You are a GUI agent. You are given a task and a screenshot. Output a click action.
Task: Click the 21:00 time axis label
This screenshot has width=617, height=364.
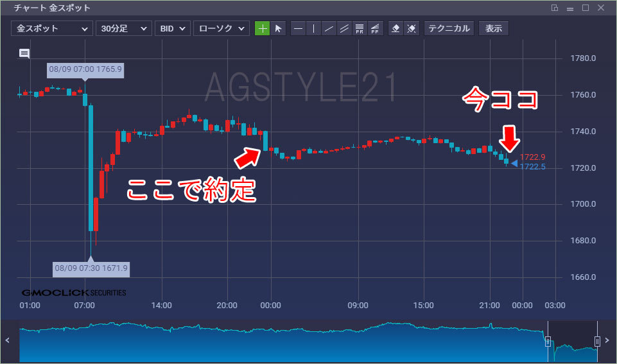pos(489,306)
